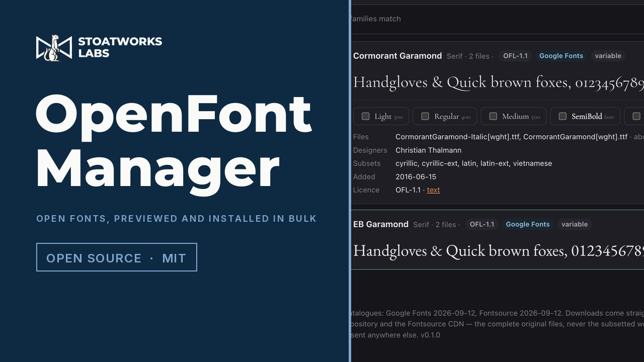The height and width of the screenshot is (362, 644).
Task: Enable the Light 300 weight checkbox
Action: coord(365,116)
